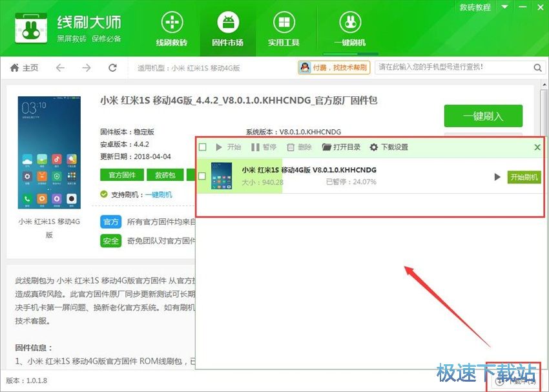Click the 小米 红米1S 移动4G版 caption
This screenshot has width=549, height=392.
(x=49, y=228)
